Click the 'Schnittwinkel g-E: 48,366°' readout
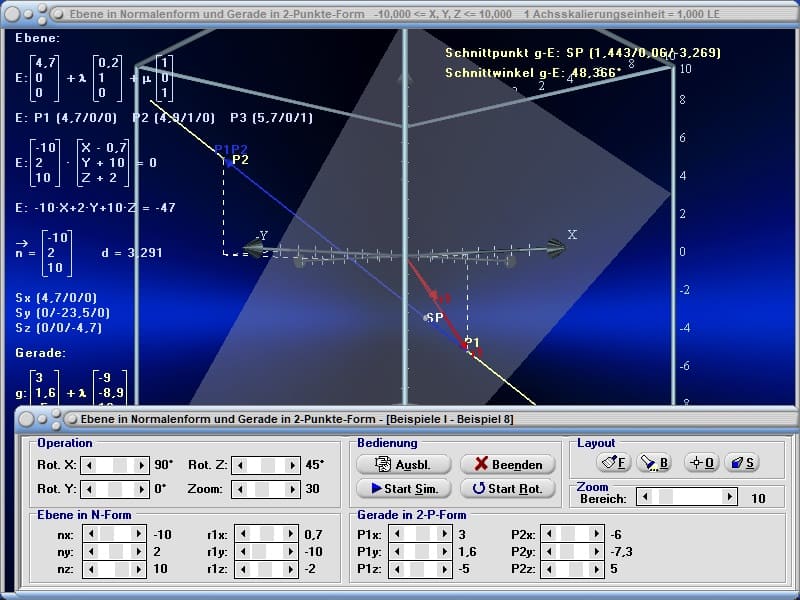Image resolution: width=800 pixels, height=600 pixels. 533,73
